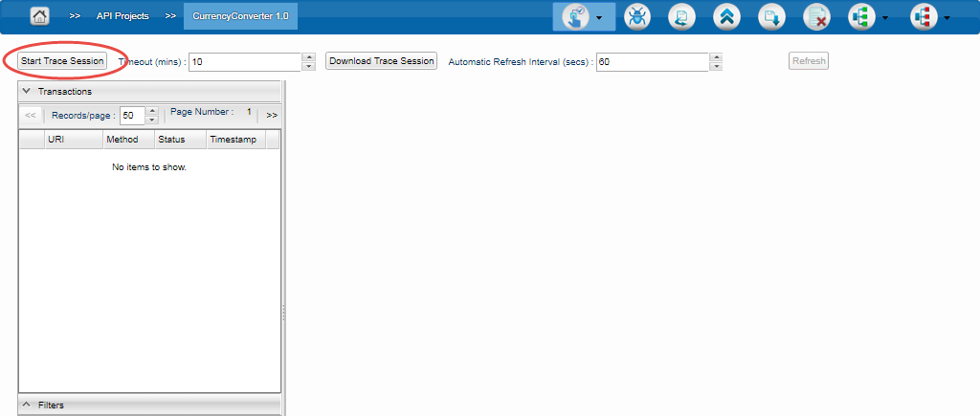
Task: Sort by the Timestamp column header
Action: (x=236, y=140)
